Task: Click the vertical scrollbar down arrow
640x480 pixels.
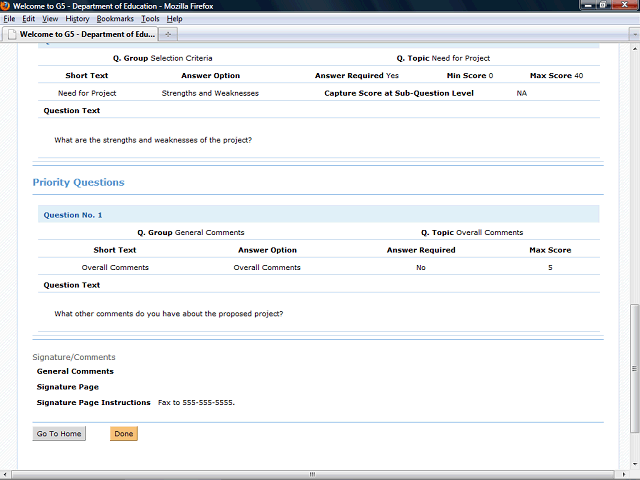Action: (x=634, y=461)
